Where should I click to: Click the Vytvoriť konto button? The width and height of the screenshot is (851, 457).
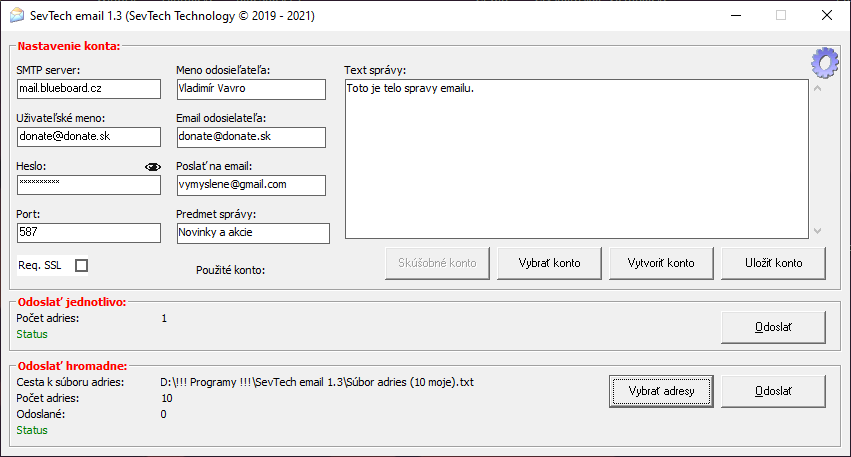coord(660,263)
